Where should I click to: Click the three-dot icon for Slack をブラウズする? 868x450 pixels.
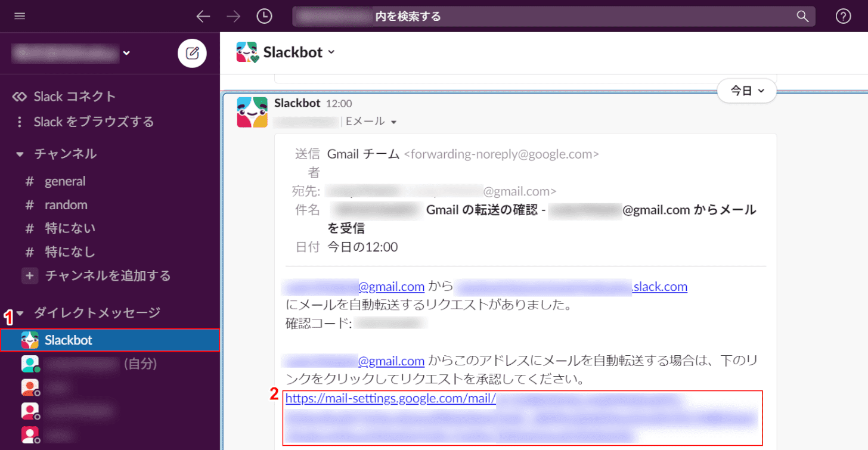(x=20, y=122)
